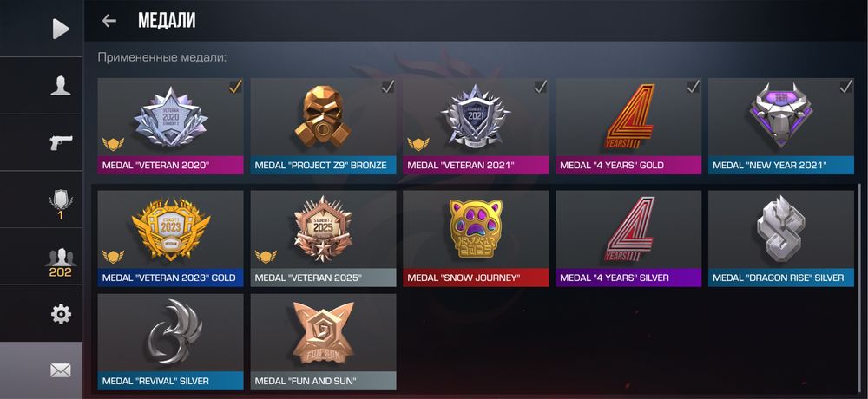Viewport: 868px width, 399px height.
Task: Open the profile silhouette sidebar icon
Action: [x=61, y=86]
